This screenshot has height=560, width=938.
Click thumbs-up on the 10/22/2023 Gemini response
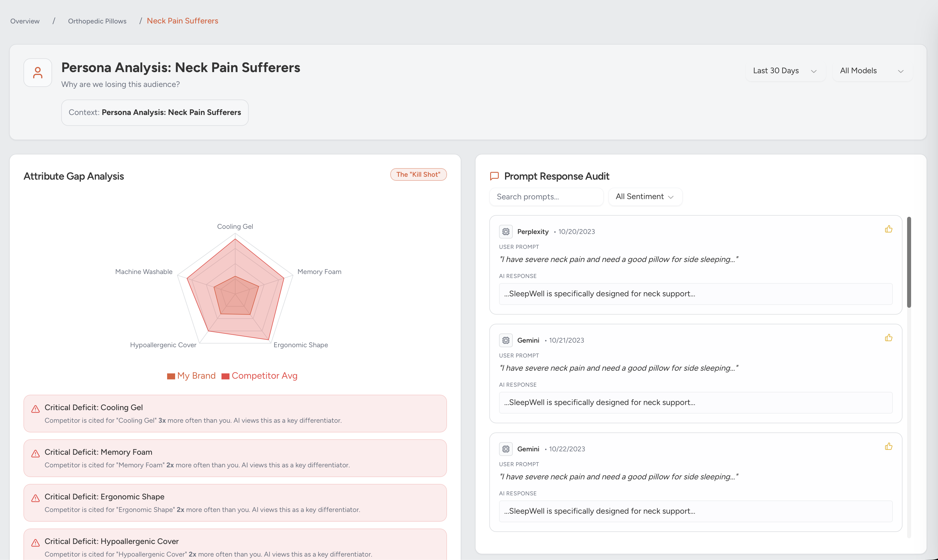[x=888, y=446]
